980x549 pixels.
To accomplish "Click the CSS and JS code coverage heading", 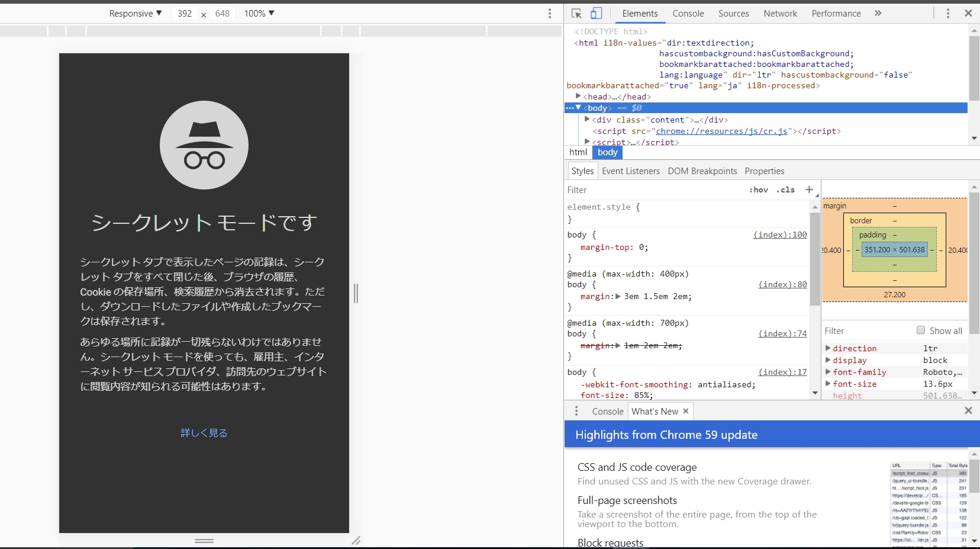I will coord(637,467).
